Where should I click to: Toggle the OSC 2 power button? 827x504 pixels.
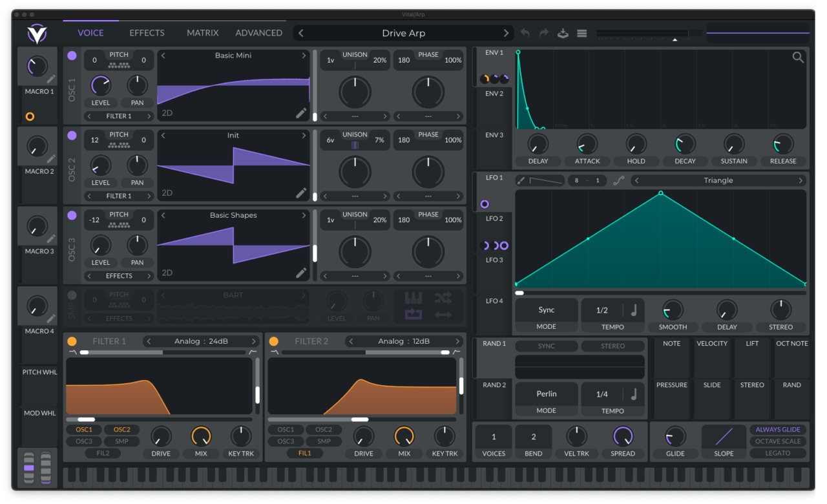(x=72, y=136)
